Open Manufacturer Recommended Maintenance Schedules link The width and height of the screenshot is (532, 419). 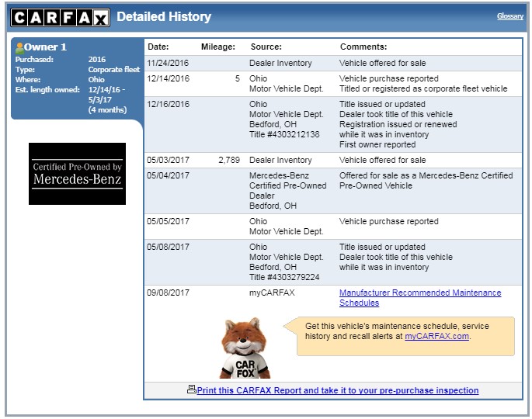[420, 298]
